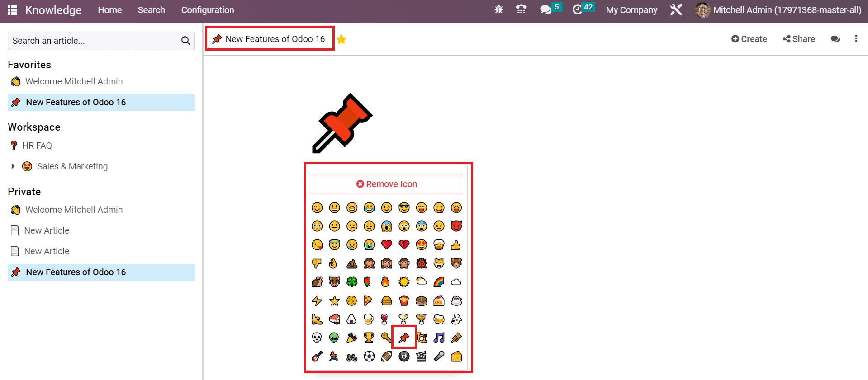Screen dimensions: 868x380
Task: Click the large pushpin article icon
Action: 342,123
